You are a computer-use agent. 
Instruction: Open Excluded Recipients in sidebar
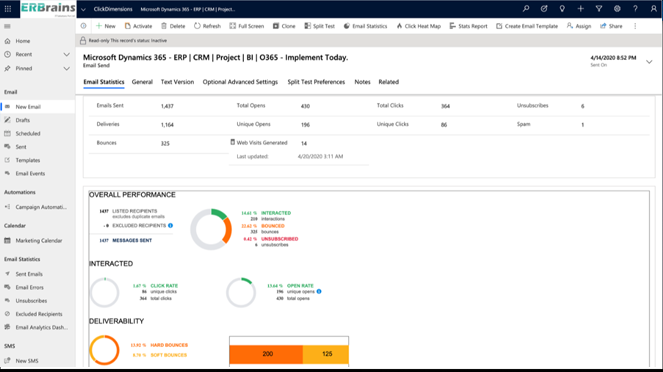[38, 314]
